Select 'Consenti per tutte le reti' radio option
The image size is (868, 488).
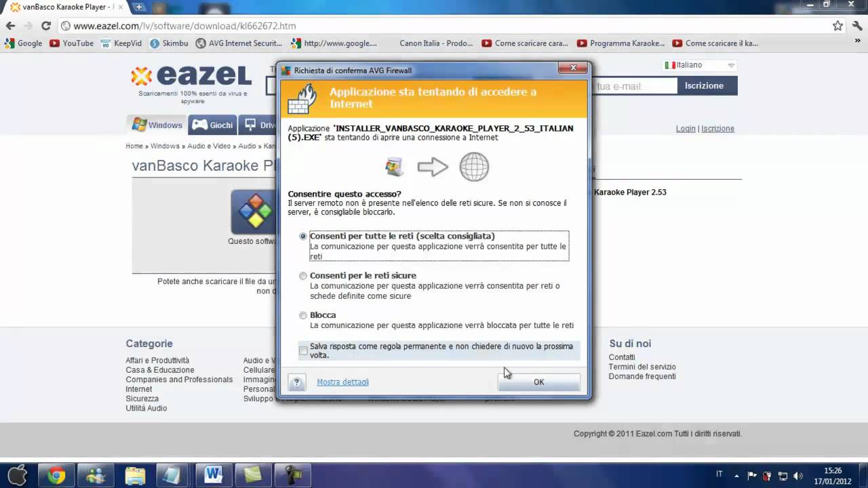303,236
